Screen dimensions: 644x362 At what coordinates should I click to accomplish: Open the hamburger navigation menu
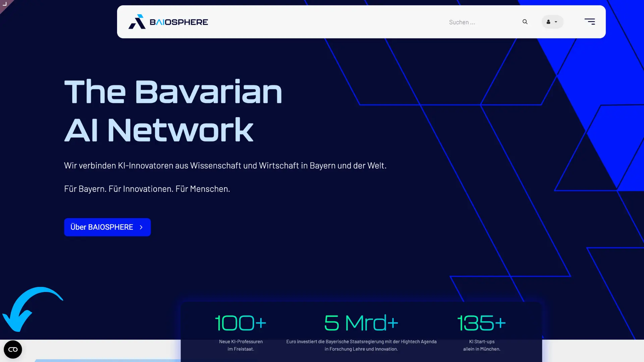[x=590, y=22]
